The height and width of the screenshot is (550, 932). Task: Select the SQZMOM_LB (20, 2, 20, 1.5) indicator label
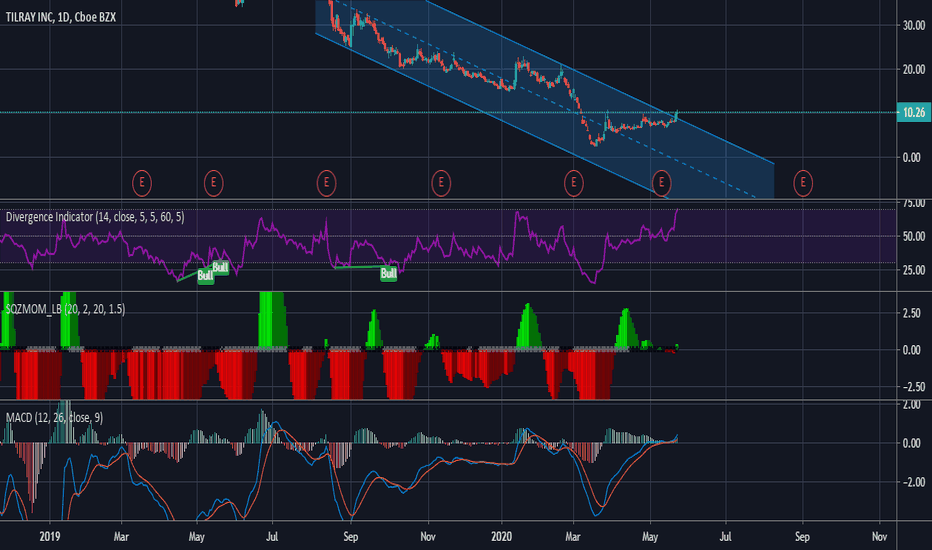point(65,309)
